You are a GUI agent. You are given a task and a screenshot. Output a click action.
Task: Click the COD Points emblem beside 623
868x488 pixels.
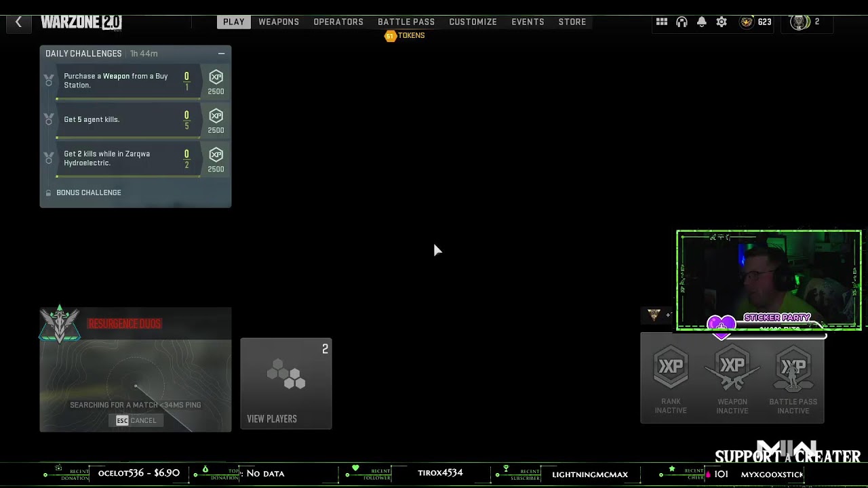747,22
